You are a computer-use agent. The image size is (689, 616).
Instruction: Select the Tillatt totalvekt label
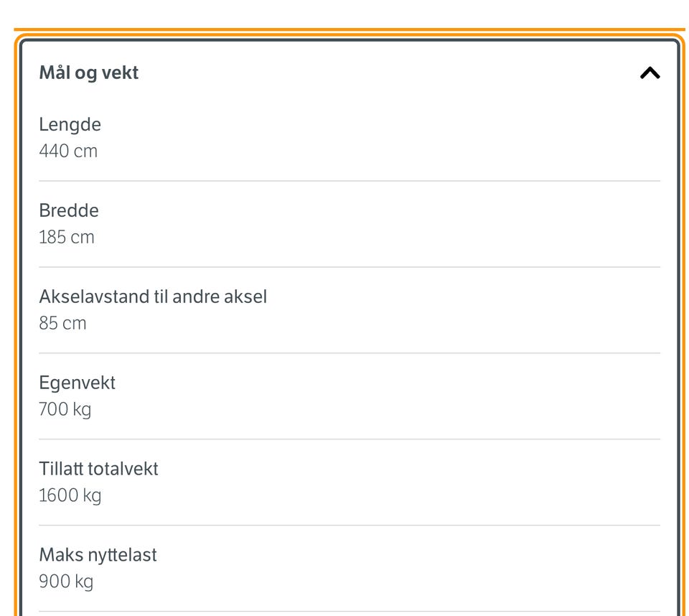(x=98, y=469)
